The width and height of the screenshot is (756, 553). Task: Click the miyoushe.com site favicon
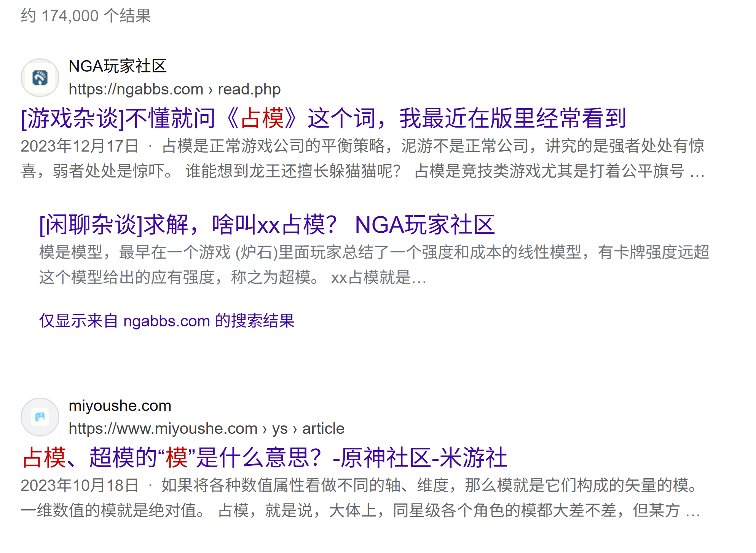[40, 417]
